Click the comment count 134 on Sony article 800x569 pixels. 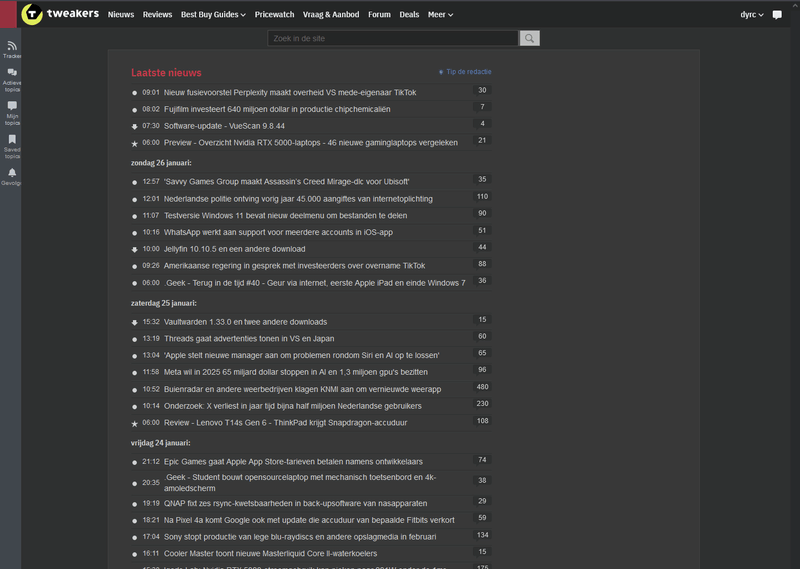[482, 535]
